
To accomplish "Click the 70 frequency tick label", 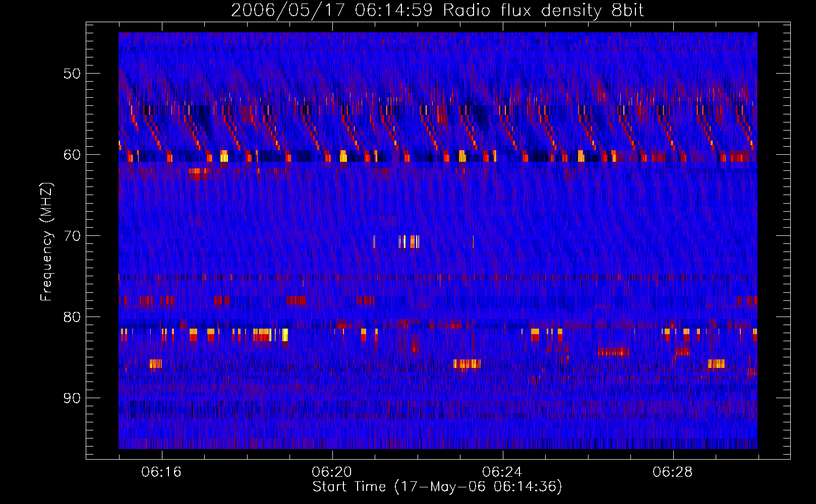I will coord(72,236).
